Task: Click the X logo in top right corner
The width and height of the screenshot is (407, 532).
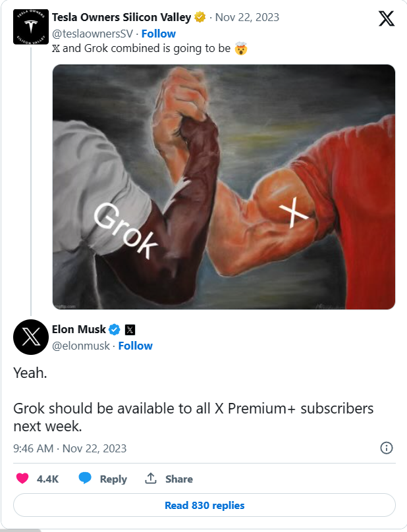Action: coord(387,18)
